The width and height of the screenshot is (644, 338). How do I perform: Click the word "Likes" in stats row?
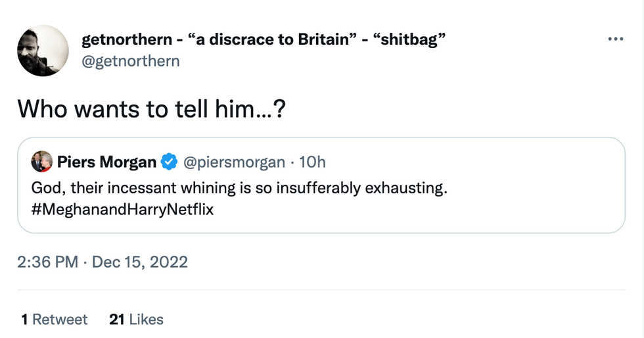coord(146,320)
